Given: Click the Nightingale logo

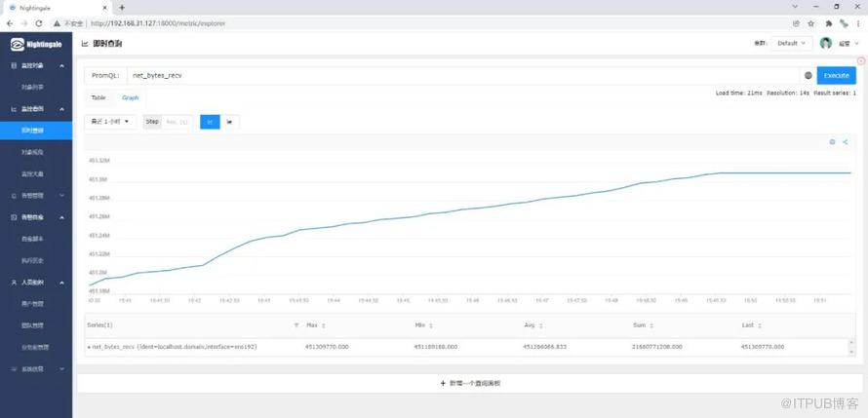Looking at the screenshot, I should pos(35,44).
